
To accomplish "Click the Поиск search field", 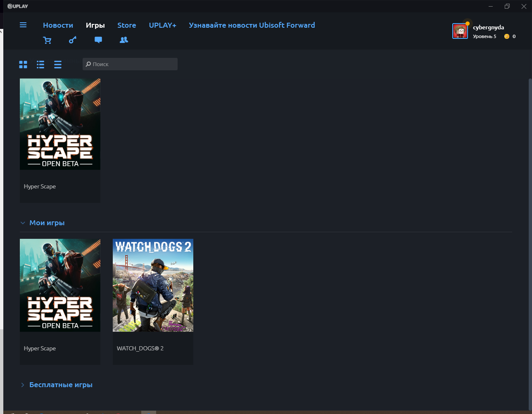I will point(130,64).
